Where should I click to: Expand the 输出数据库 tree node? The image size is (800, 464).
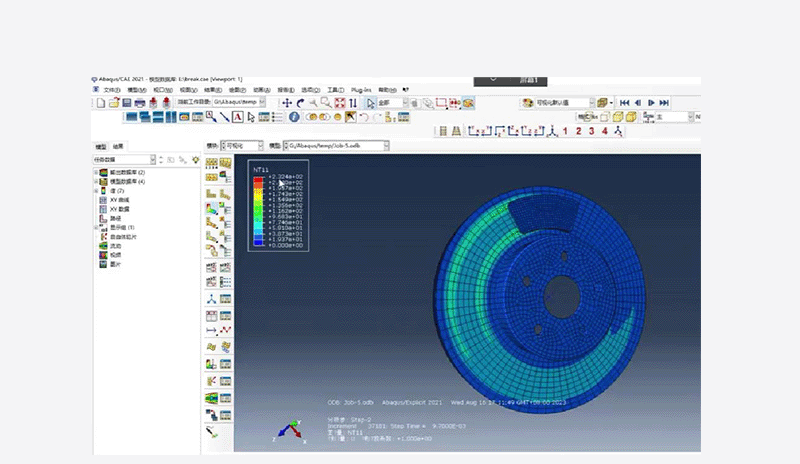[97, 172]
